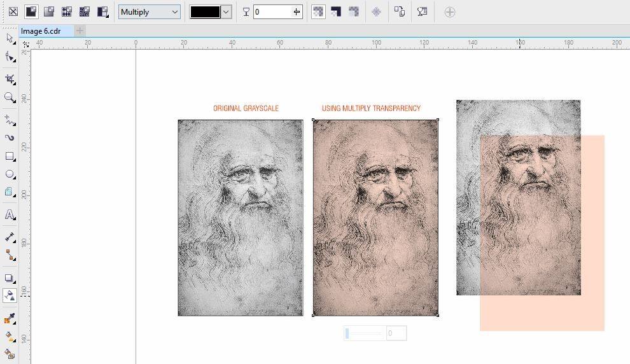Apply transparency to Outline only
The image size is (630, 364).
click(x=354, y=11)
